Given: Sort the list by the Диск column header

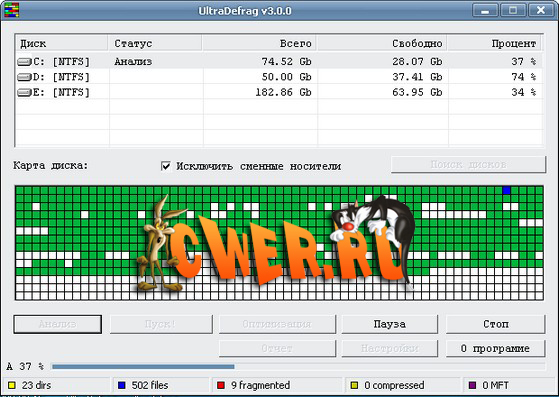Looking at the screenshot, I should [x=61, y=43].
